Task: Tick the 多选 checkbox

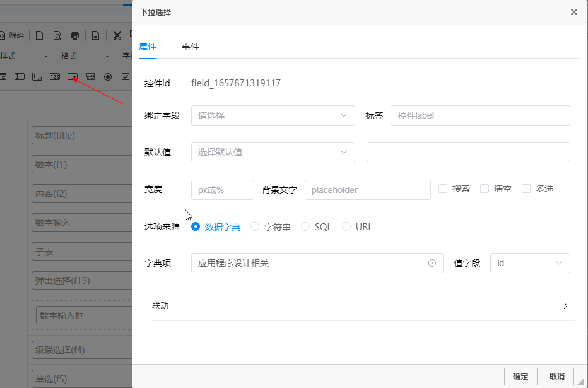Action: click(x=526, y=189)
